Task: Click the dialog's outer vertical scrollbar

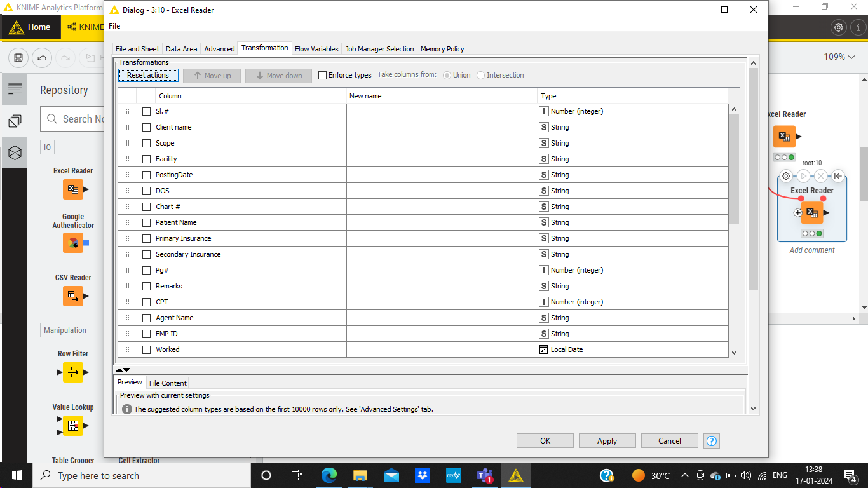Action: click(x=754, y=179)
